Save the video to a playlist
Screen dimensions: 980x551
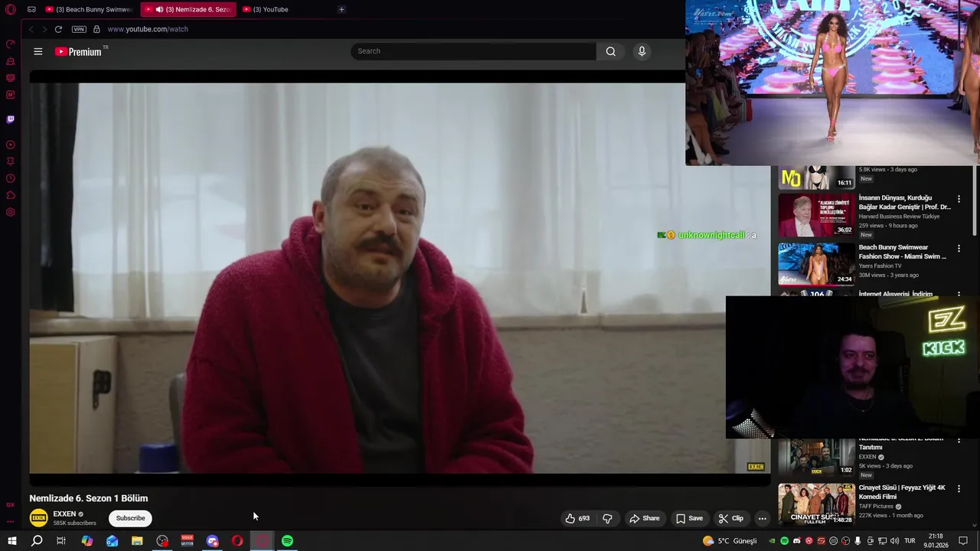click(689, 518)
